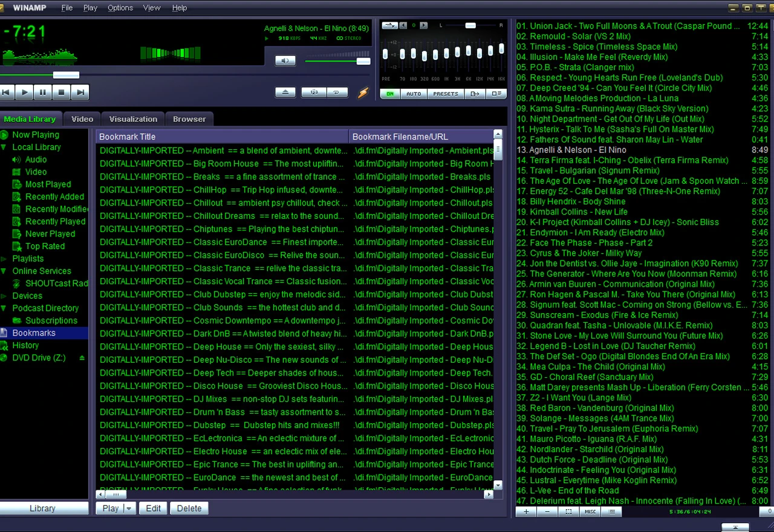
Task: Click the Winamp lightning bolt icon
Action: tap(363, 92)
